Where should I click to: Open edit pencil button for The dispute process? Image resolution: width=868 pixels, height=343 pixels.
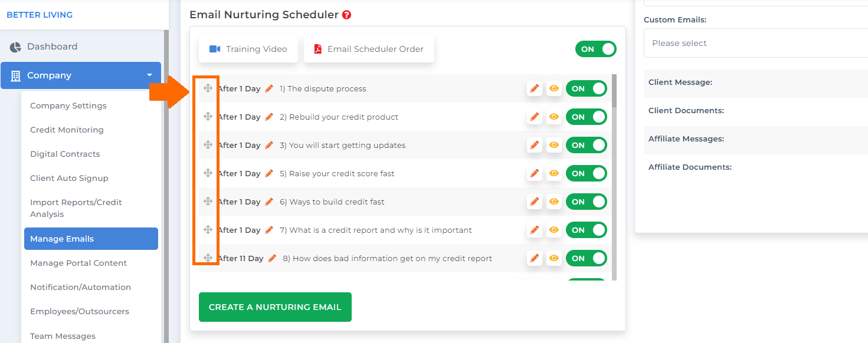click(x=535, y=88)
